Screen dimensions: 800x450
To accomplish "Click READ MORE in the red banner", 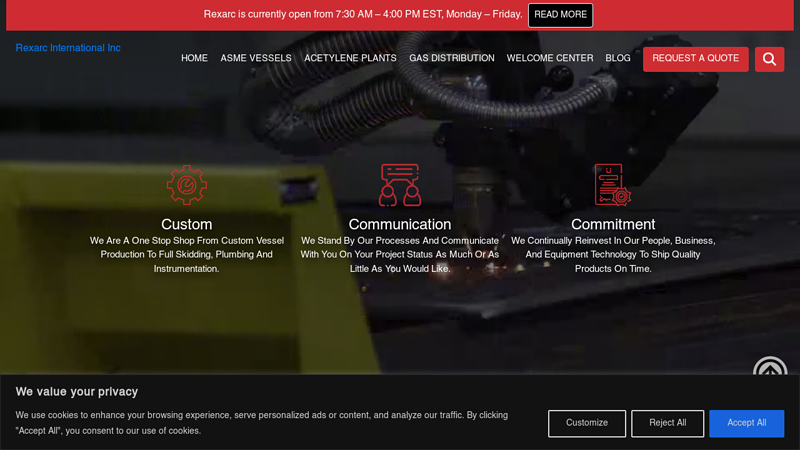I will point(560,15).
